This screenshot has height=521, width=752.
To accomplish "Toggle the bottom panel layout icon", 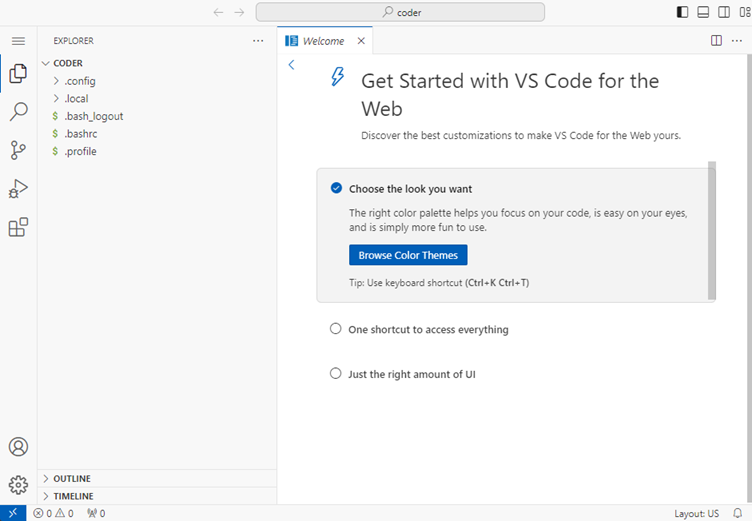I will [703, 12].
